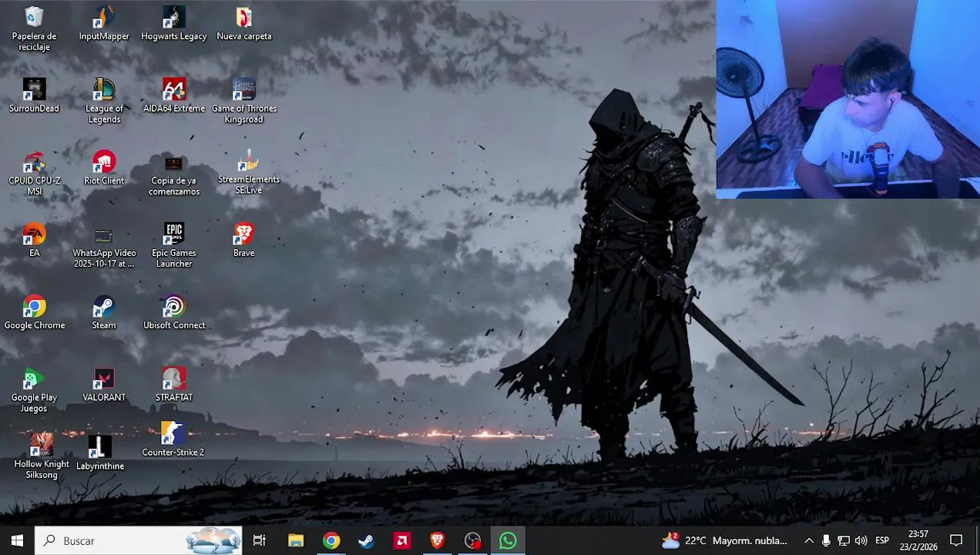Open the Windows Start menu

pyautogui.click(x=17, y=540)
